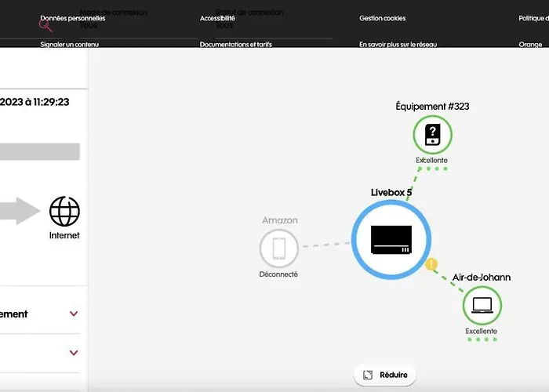Open the Accessibilité footer link
Viewport: 549px width, 392px height.
coord(217,18)
